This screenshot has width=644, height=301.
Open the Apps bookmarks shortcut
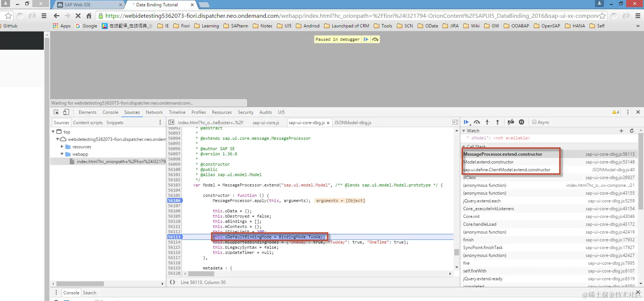click(x=62, y=26)
